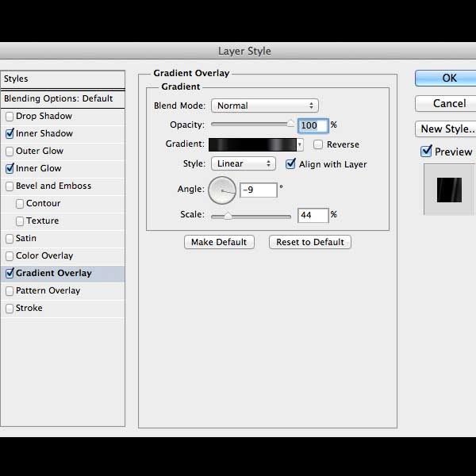Enable the Outer Glow checkbox
The height and width of the screenshot is (476, 476).
tap(10, 152)
